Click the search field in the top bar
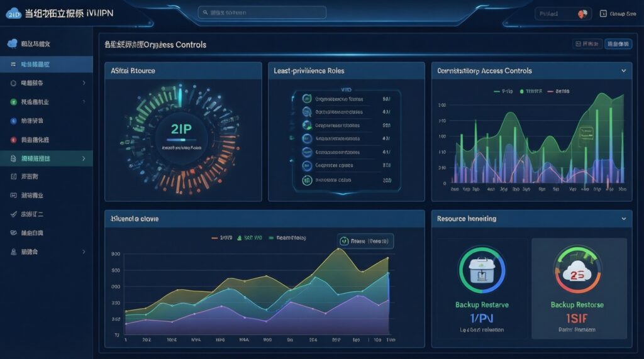644x359 pixels. [262, 13]
